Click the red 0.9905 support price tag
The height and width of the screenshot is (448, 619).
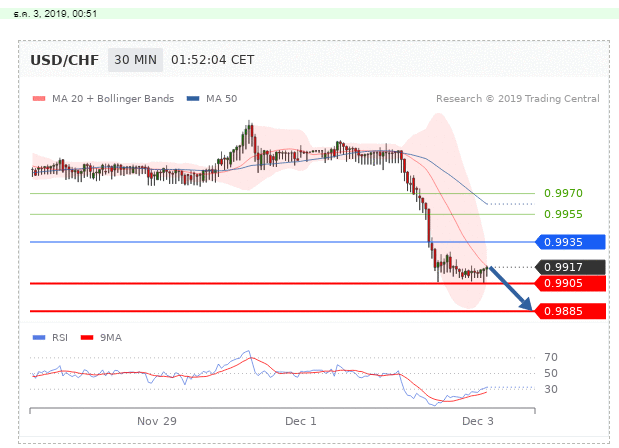(x=570, y=283)
